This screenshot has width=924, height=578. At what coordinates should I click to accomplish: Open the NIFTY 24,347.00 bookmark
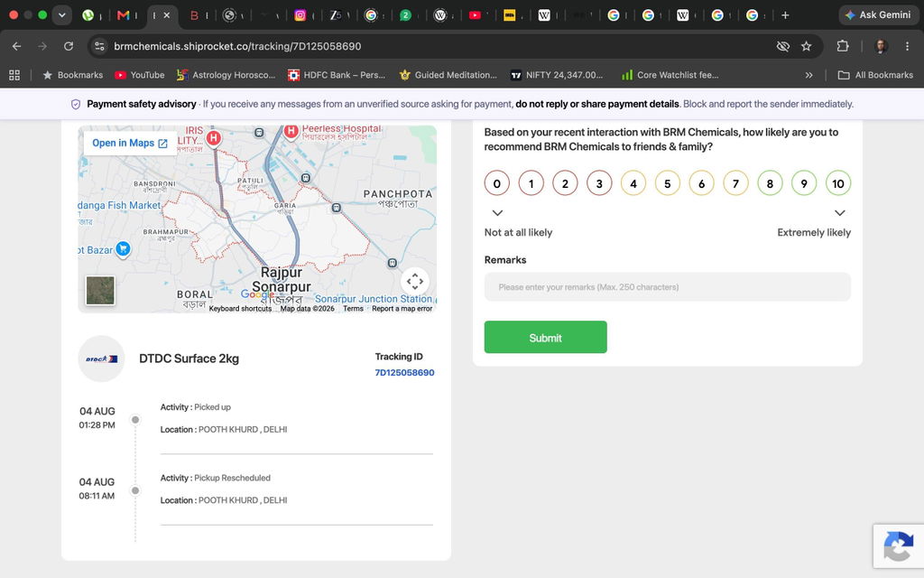point(557,75)
